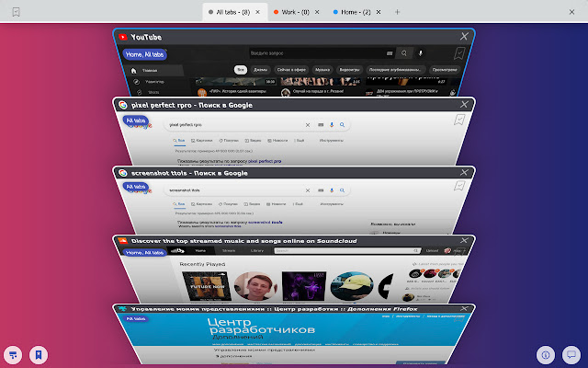This screenshot has height=368, width=588.
Task: Open the round bookmarks button at bottom-left
Action: point(39,355)
